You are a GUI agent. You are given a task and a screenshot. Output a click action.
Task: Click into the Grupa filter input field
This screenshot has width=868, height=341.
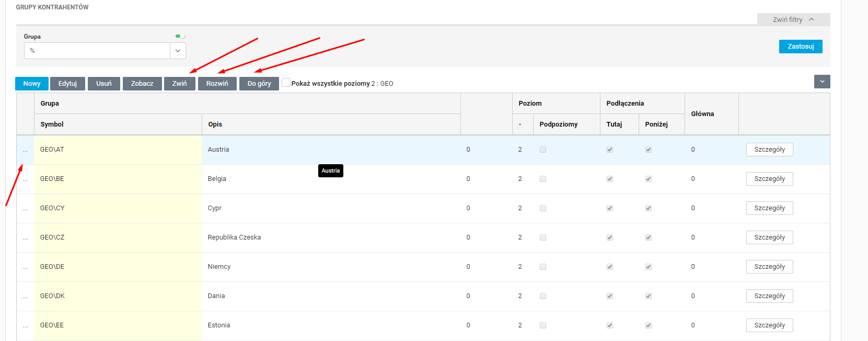(97, 51)
